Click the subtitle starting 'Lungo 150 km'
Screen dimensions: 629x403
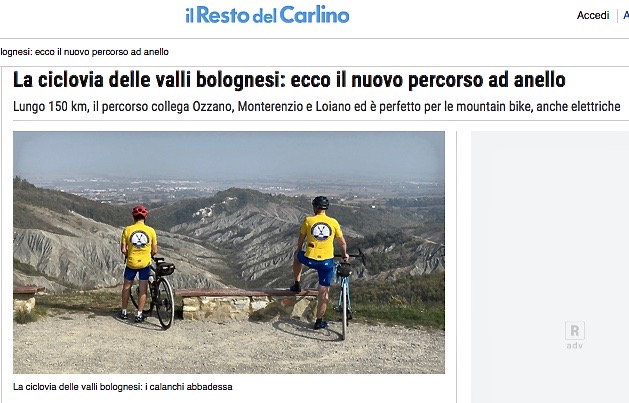pos(317,107)
